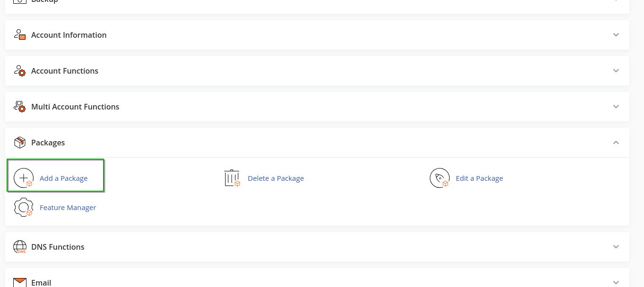Image resolution: width=644 pixels, height=287 pixels.
Task: Click the Add a Package plus icon
Action: click(24, 178)
